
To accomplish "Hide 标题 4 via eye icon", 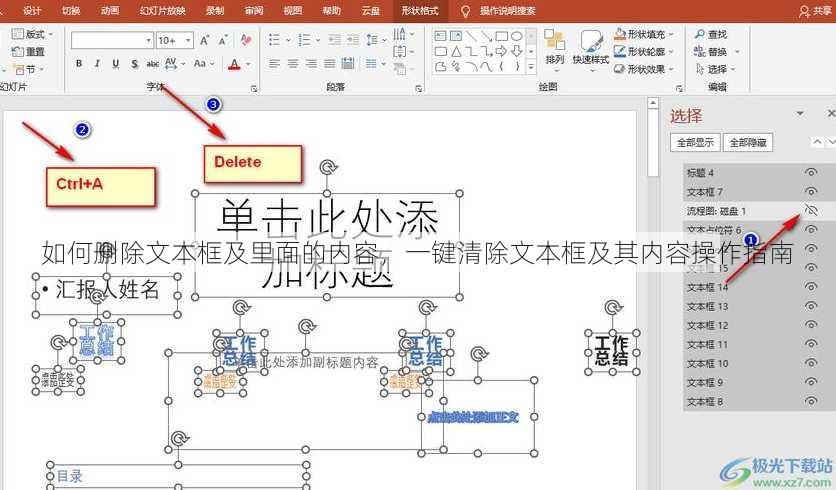I will (811, 172).
